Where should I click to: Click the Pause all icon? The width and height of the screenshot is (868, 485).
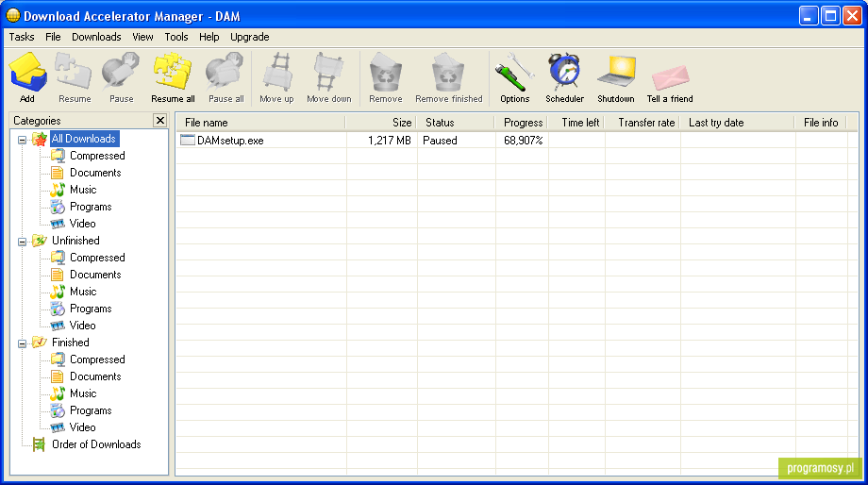tap(225, 72)
